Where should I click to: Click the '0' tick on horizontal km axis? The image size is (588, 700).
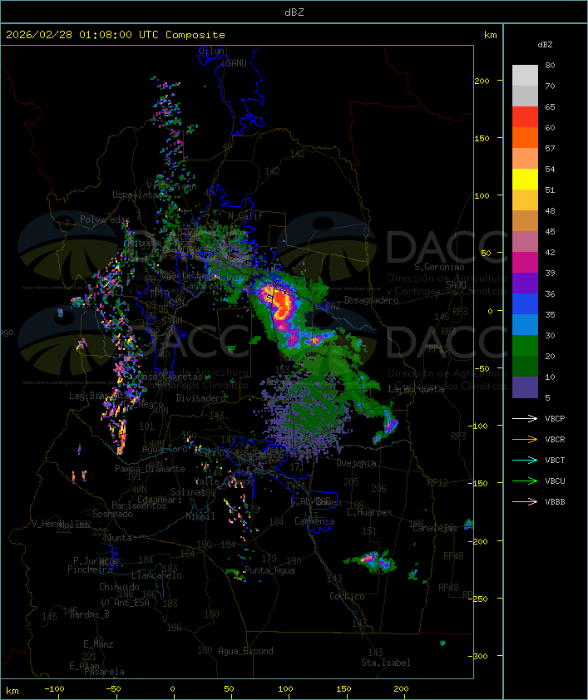(173, 689)
